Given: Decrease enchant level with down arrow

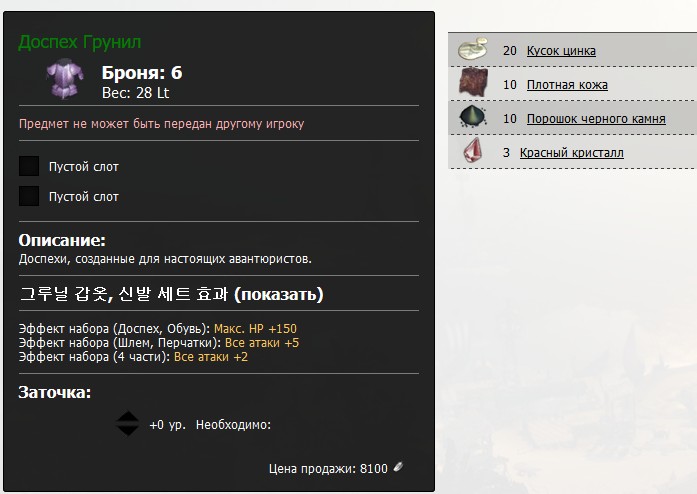Looking at the screenshot, I should 128,430.
